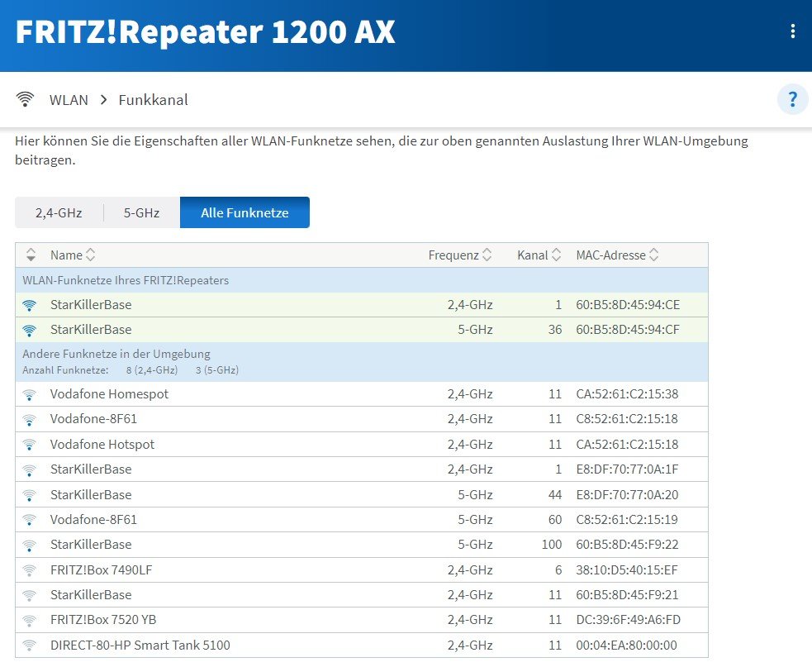This screenshot has width=812, height=667.
Task: Click signal icon for Vodafone-8F61 channel 60
Action: pyautogui.click(x=30, y=520)
